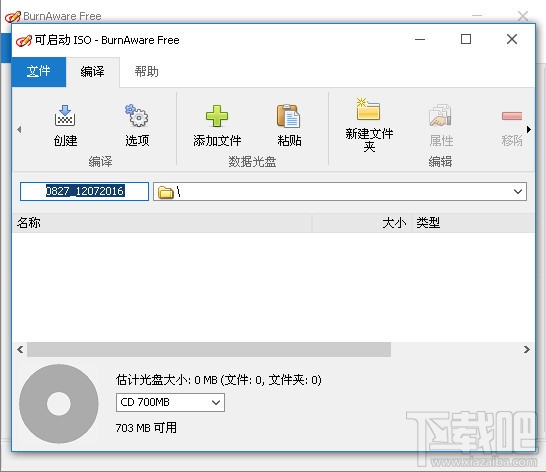Click the folder icon in path box
Viewport: 546px width, 472px height.
click(165, 192)
